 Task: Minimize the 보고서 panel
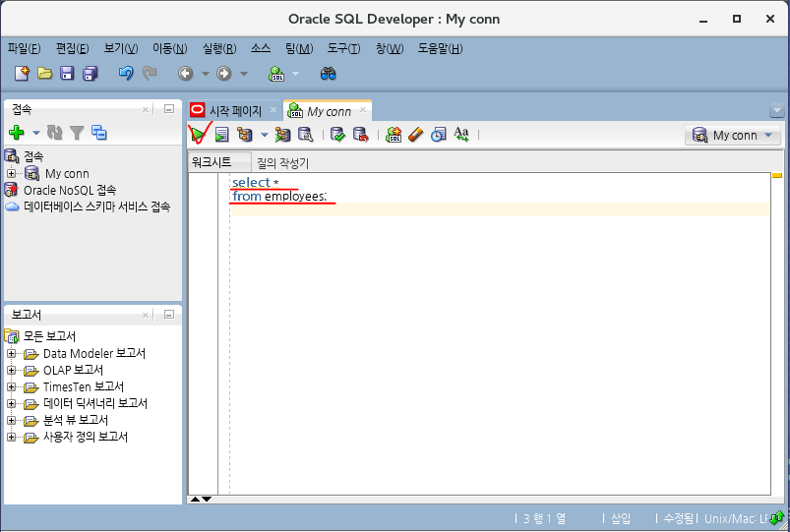coord(169,315)
